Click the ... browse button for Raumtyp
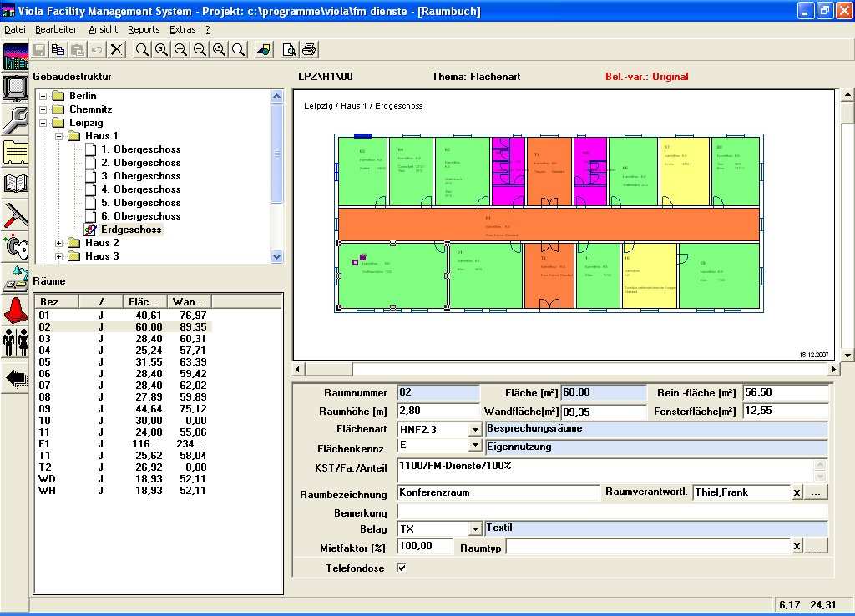Image resolution: width=855 pixels, height=616 pixels. (x=816, y=546)
